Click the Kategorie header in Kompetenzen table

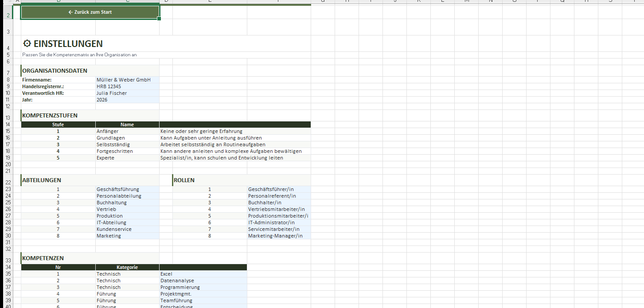click(x=127, y=267)
